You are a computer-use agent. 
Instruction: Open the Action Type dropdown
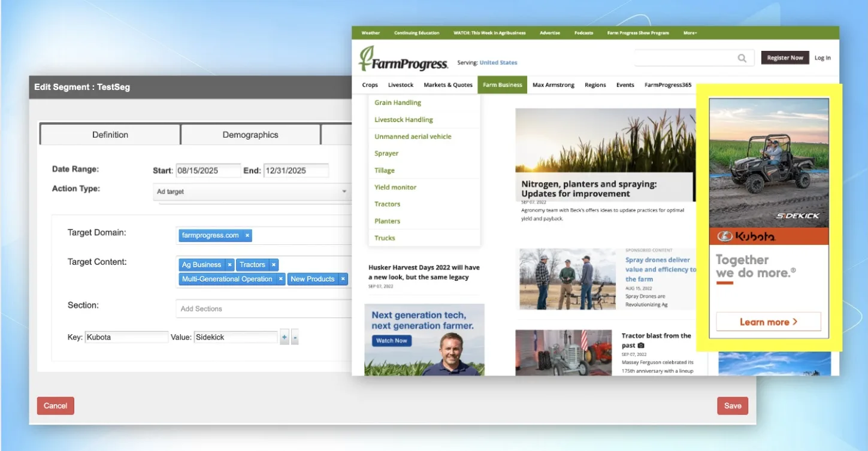pyautogui.click(x=252, y=192)
